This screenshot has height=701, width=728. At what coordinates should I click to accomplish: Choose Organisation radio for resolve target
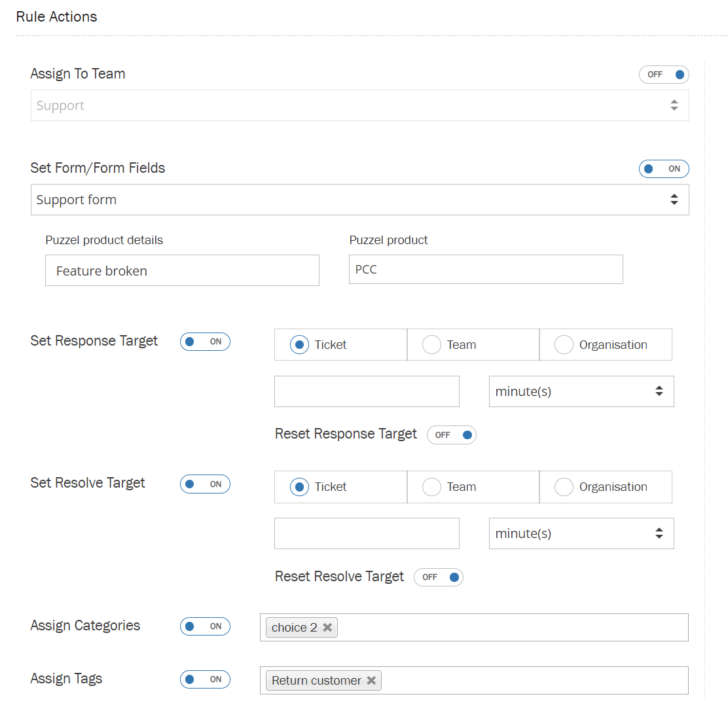(x=564, y=487)
